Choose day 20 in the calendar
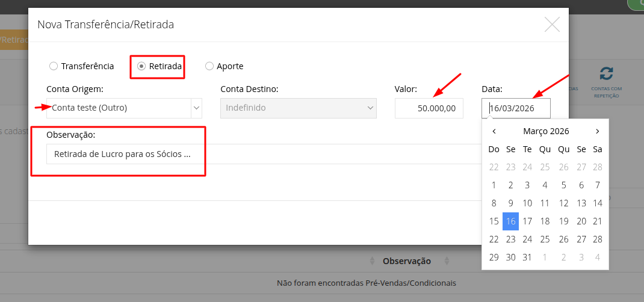Image resolution: width=644 pixels, height=302 pixels. (x=581, y=221)
